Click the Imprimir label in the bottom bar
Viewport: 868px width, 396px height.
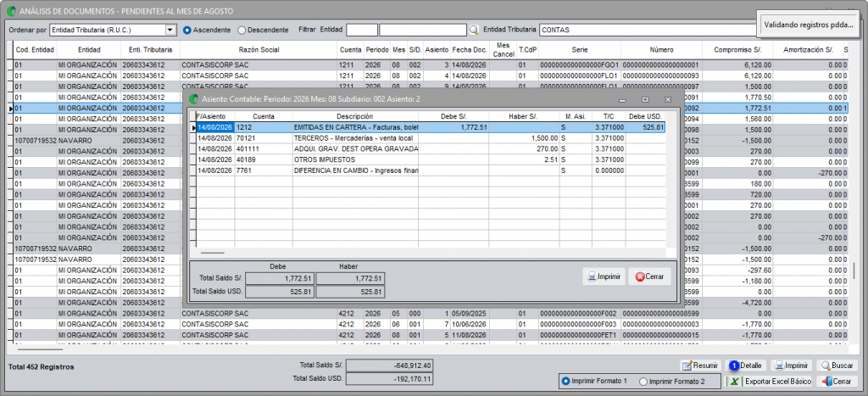pos(796,365)
